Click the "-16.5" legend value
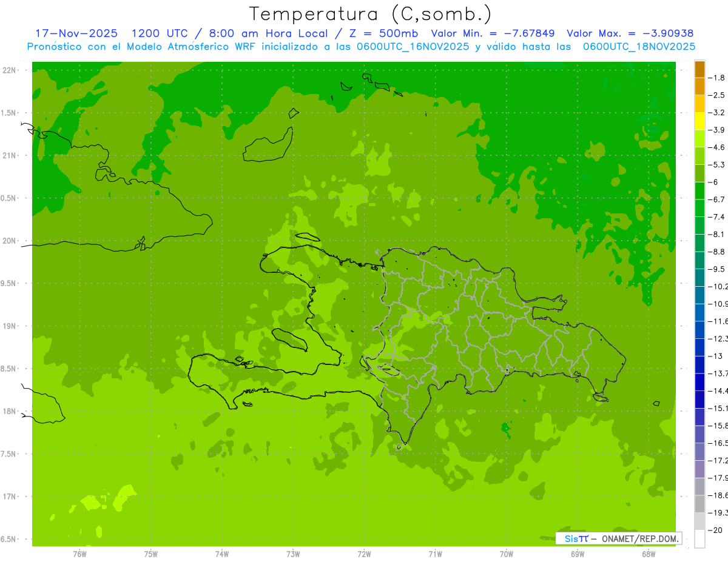Image resolution: width=728 pixels, height=562 pixels. point(718,443)
